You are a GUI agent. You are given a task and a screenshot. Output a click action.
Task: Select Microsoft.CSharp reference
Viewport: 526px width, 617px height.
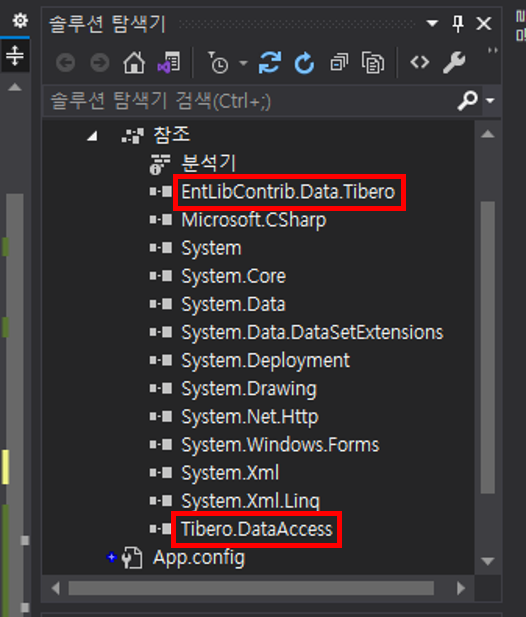coord(254,220)
